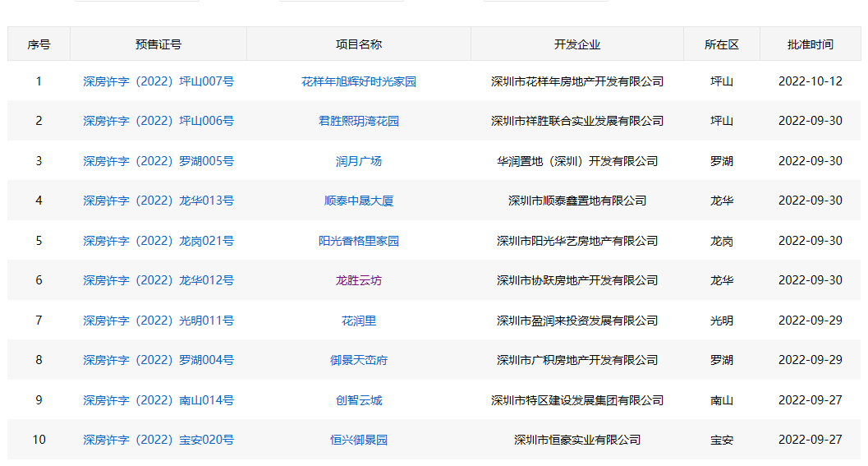The width and height of the screenshot is (868, 466).
Task: Click the 开发企业 column header
Action: 577,44
